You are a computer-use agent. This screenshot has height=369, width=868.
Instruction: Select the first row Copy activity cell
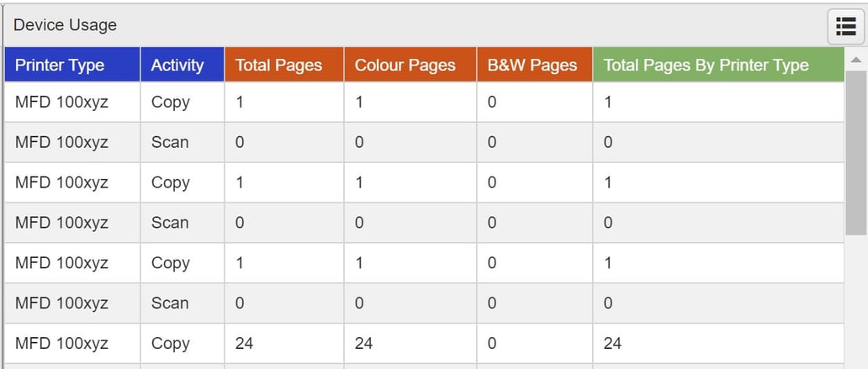(x=171, y=102)
